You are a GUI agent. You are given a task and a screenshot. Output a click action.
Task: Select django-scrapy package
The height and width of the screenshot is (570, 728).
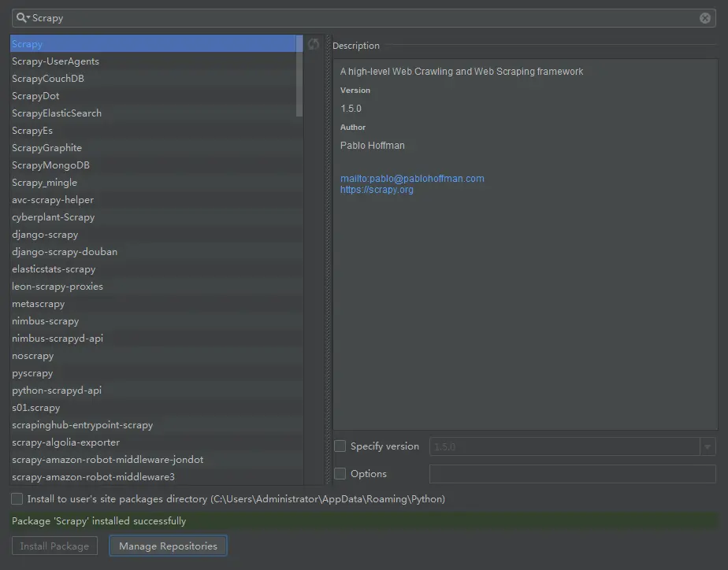click(157, 234)
